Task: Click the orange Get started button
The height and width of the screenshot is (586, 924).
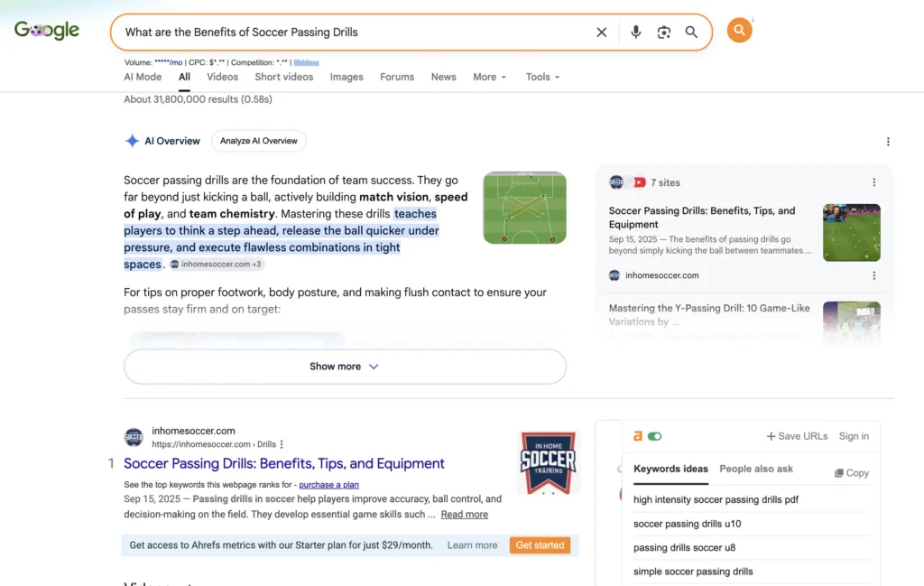Action: pos(540,545)
